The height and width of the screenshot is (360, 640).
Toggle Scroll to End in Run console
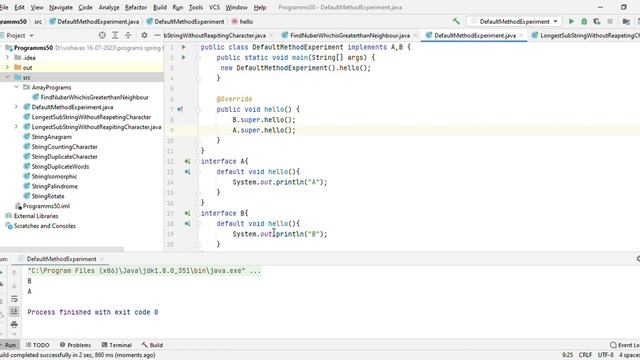pos(14,311)
